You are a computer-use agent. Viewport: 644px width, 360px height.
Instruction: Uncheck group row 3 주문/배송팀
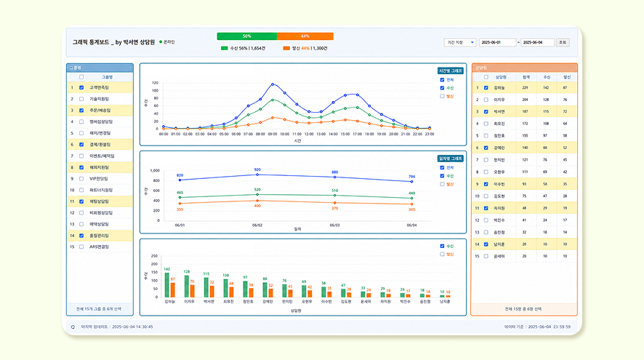[x=81, y=111]
